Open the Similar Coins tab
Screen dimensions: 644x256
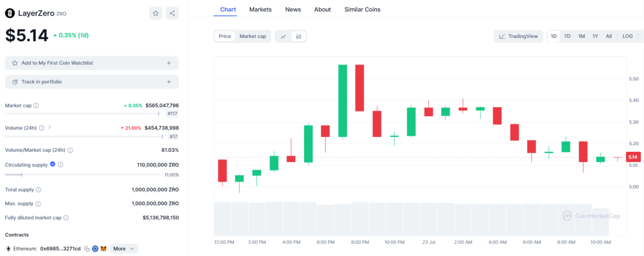(363, 10)
